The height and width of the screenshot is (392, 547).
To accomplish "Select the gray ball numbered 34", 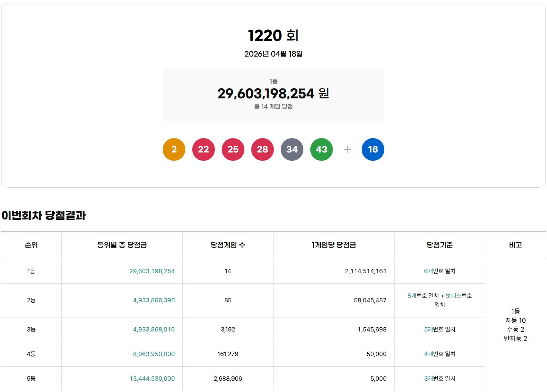I will coord(292,149).
